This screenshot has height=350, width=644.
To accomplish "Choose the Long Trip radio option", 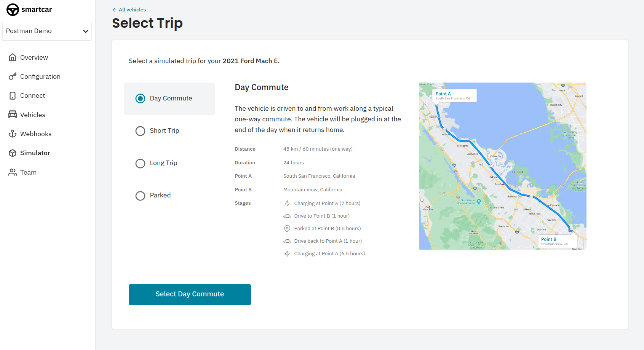I will (140, 163).
